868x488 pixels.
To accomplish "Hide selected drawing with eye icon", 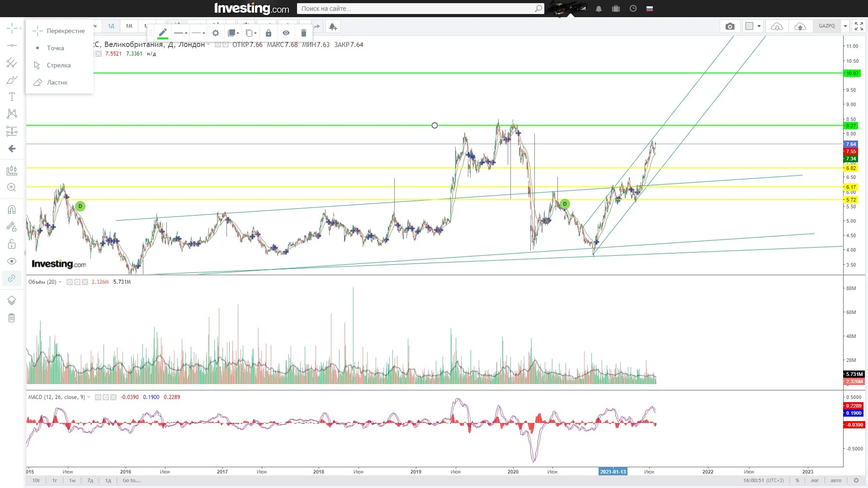I will [286, 33].
